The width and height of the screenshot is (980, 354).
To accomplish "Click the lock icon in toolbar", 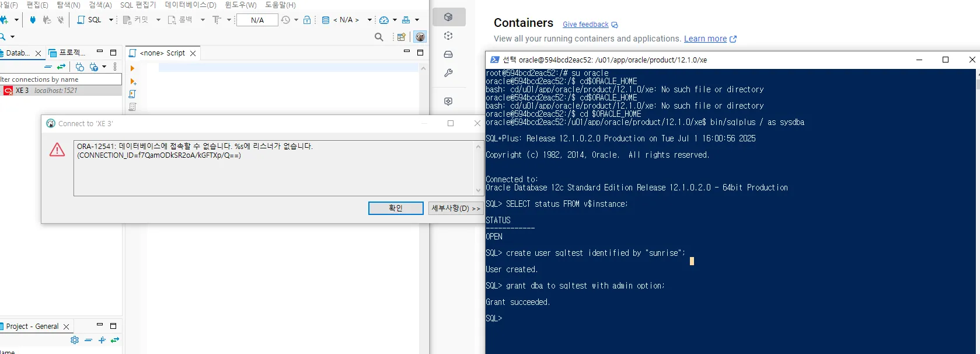I will point(307,20).
